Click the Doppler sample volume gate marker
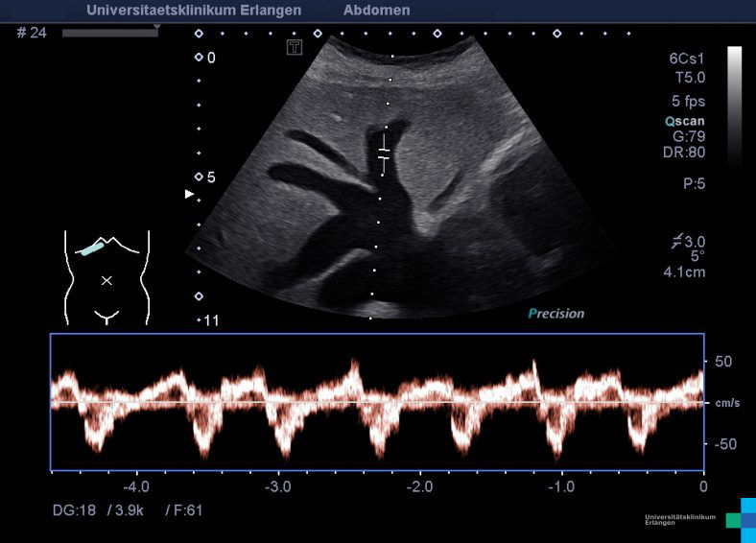The image size is (756, 543). (x=384, y=152)
